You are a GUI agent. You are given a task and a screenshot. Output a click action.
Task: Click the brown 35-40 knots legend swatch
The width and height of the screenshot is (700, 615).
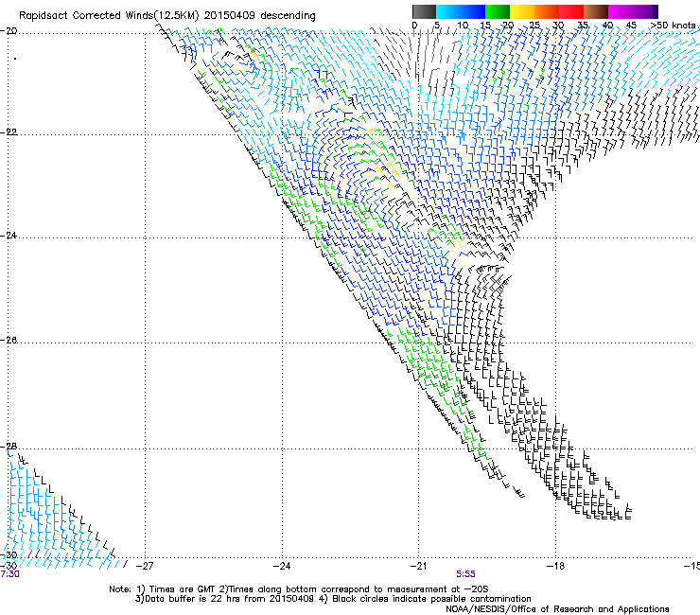point(596,11)
